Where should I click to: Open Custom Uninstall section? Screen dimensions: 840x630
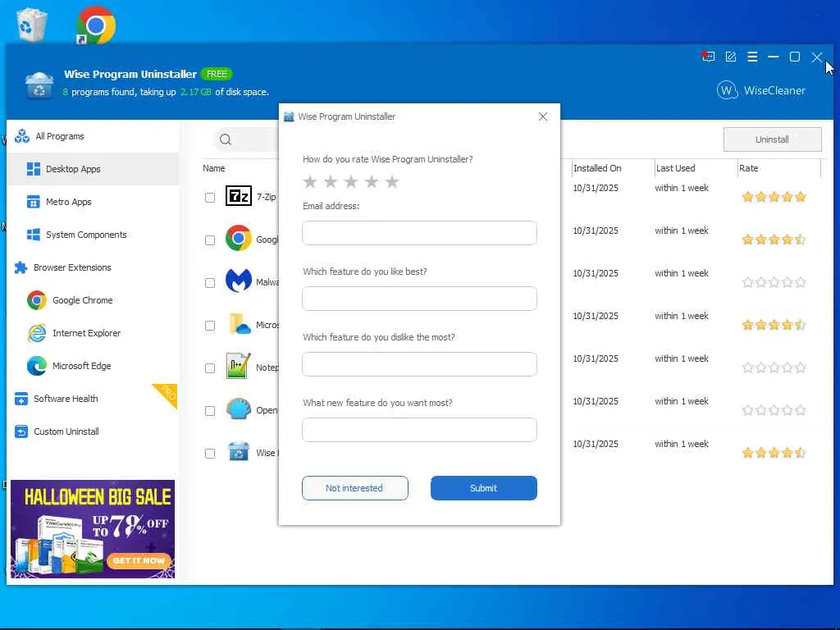[94, 431]
